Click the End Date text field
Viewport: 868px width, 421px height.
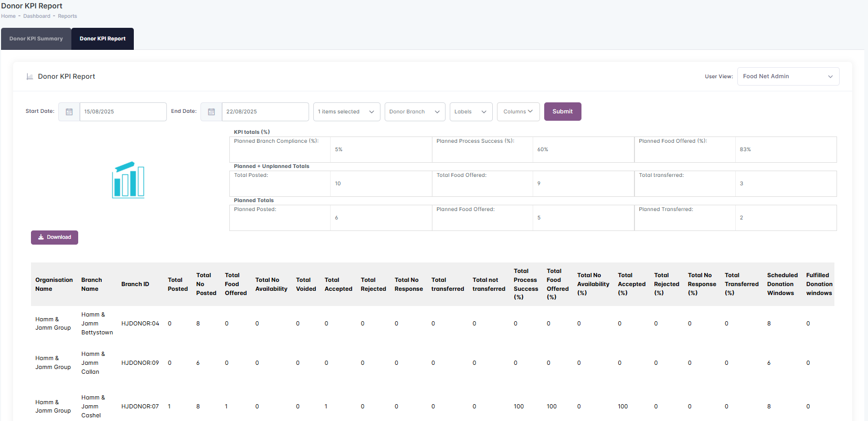[265, 112]
